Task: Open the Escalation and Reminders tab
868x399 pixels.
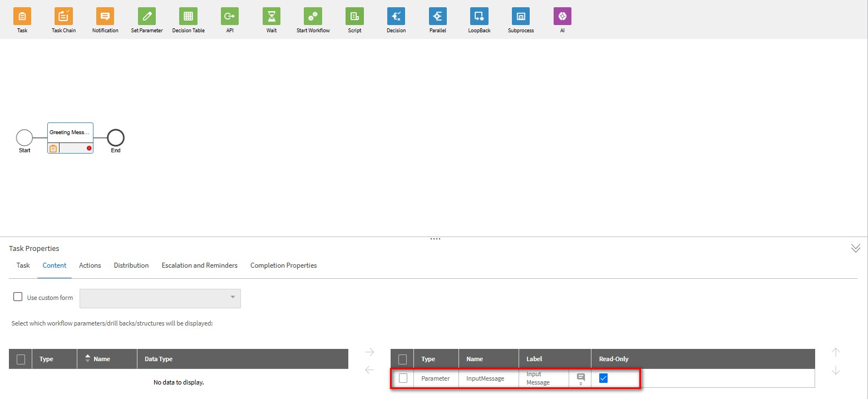Action: click(199, 265)
